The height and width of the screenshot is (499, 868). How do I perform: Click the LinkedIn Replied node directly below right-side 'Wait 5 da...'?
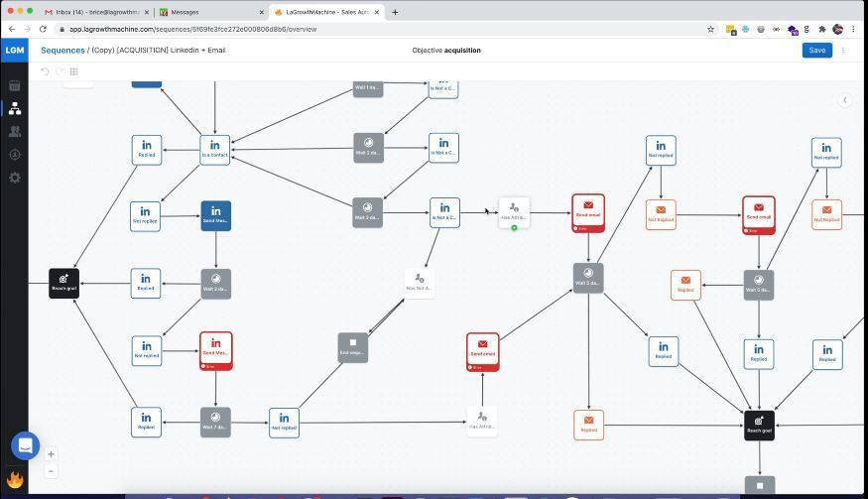[x=759, y=354]
